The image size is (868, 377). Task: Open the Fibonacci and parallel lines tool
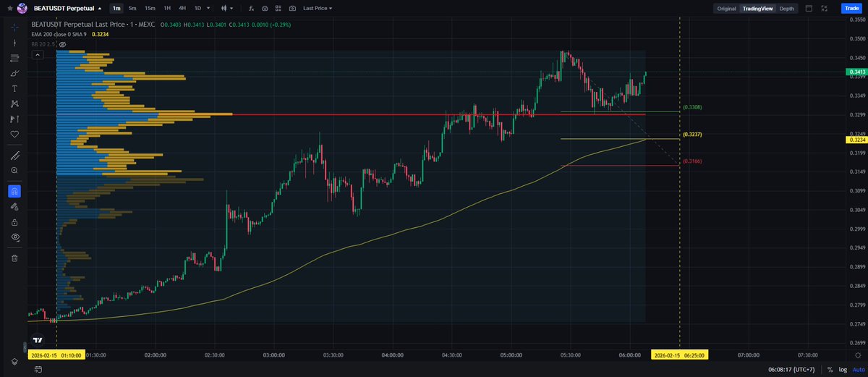(14, 58)
